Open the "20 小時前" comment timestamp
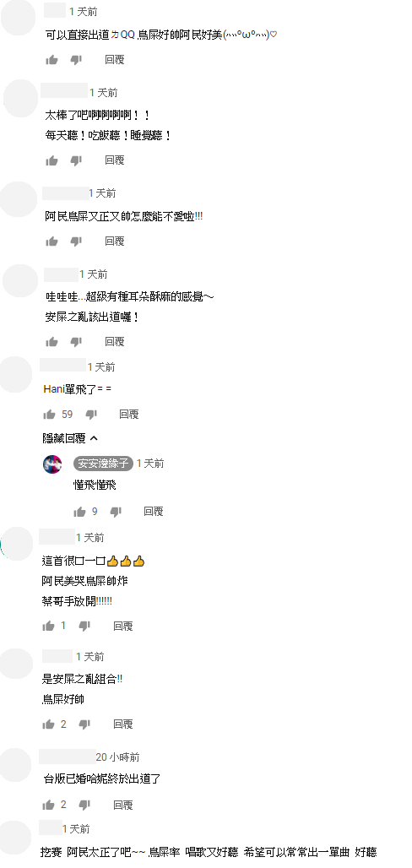The image size is (412, 868). (118, 757)
